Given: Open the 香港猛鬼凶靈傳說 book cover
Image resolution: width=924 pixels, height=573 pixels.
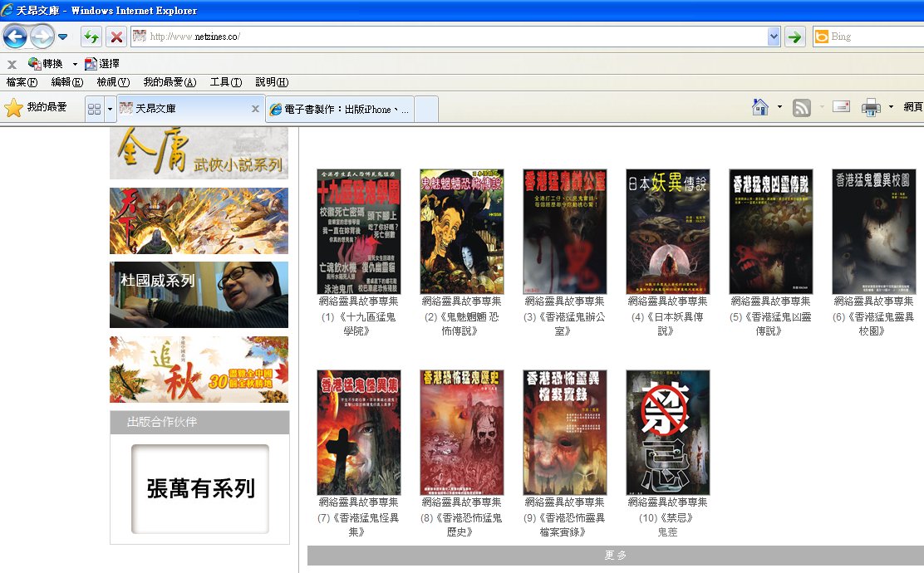Looking at the screenshot, I should click(771, 232).
